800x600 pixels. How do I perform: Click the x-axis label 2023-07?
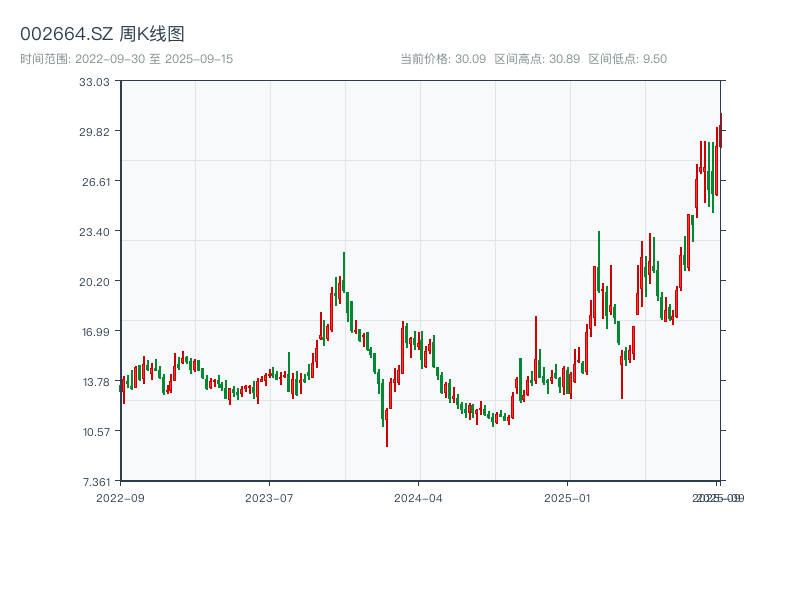click(x=269, y=498)
